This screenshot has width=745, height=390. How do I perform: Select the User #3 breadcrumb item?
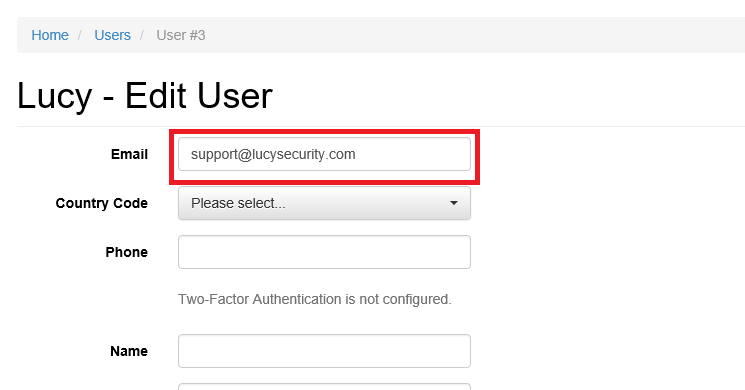(181, 35)
